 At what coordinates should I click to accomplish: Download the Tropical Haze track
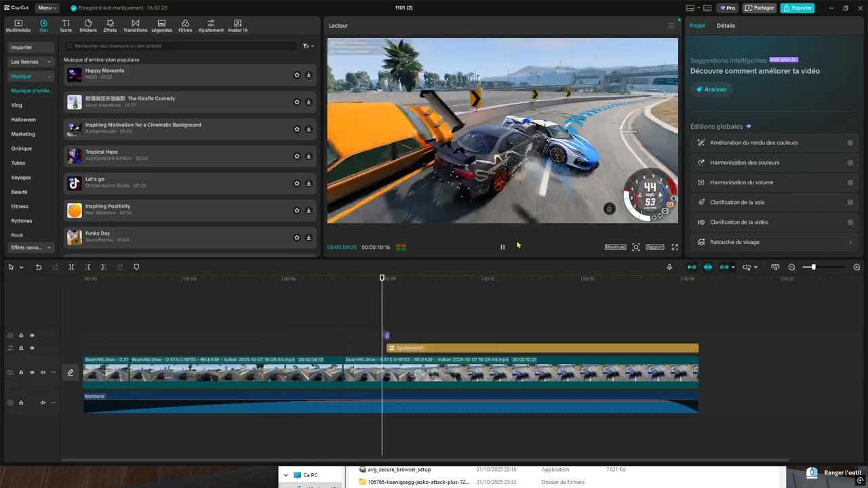(x=309, y=157)
